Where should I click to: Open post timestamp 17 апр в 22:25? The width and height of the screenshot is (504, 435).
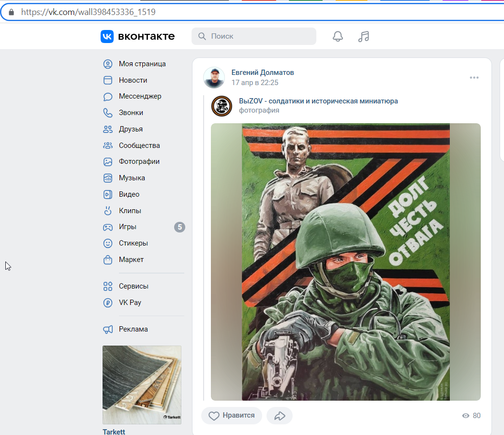pos(255,83)
